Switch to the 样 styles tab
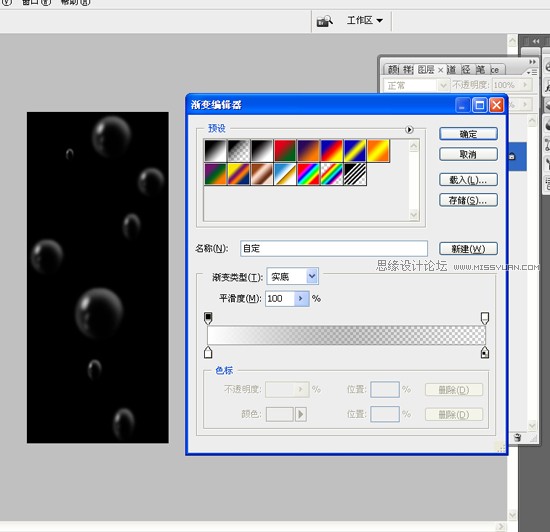Viewport: 550px width, 532px height. click(x=408, y=69)
